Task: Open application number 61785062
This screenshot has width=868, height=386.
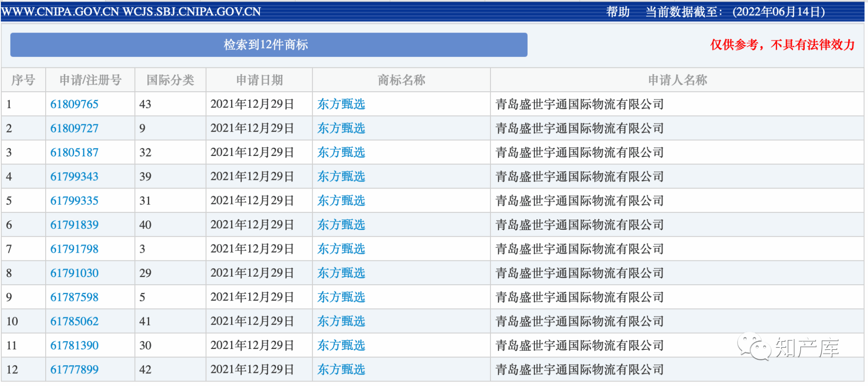Action: pos(74,321)
